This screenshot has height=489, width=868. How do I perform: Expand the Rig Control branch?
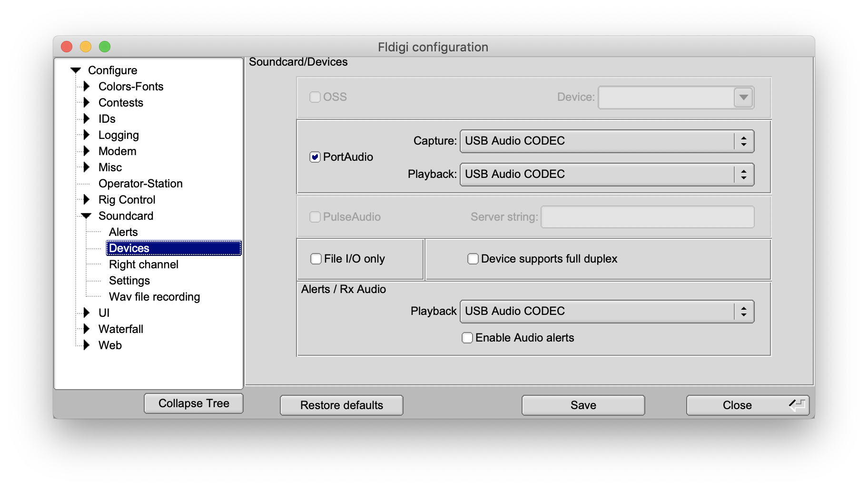(x=87, y=199)
